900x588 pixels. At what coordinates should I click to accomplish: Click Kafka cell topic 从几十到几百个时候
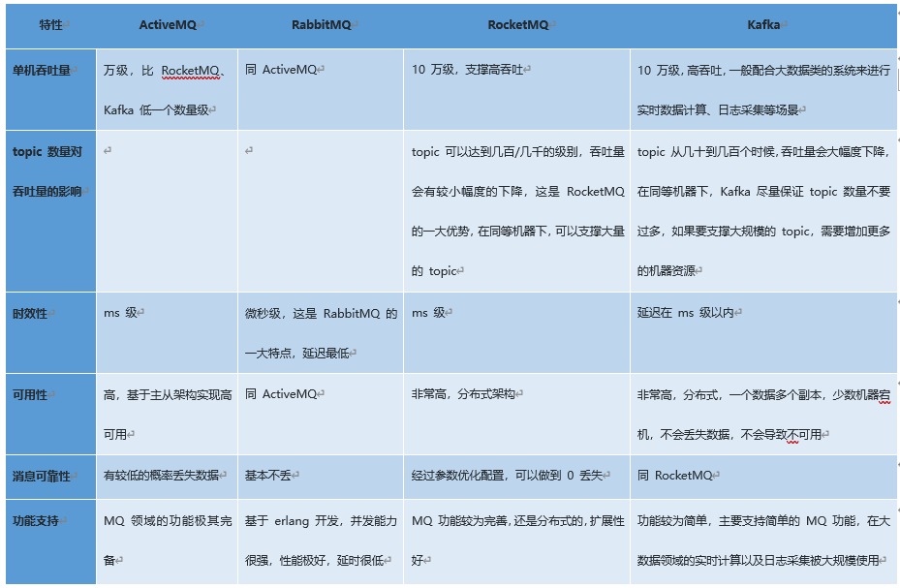coord(763,211)
